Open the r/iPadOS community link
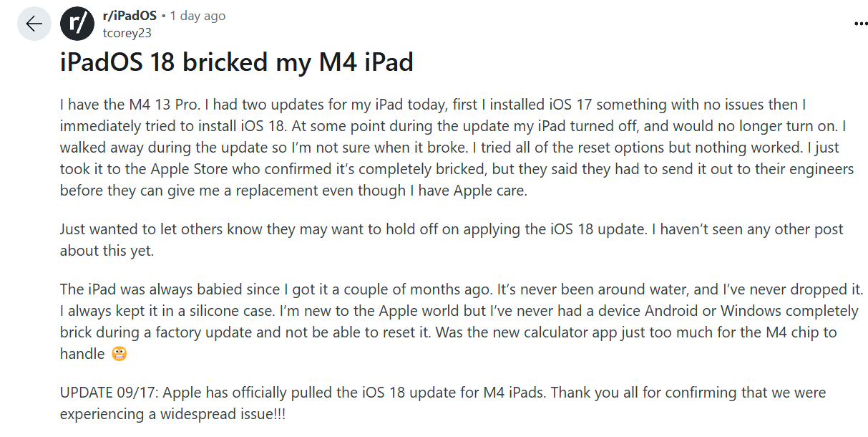 pyautogui.click(x=130, y=15)
